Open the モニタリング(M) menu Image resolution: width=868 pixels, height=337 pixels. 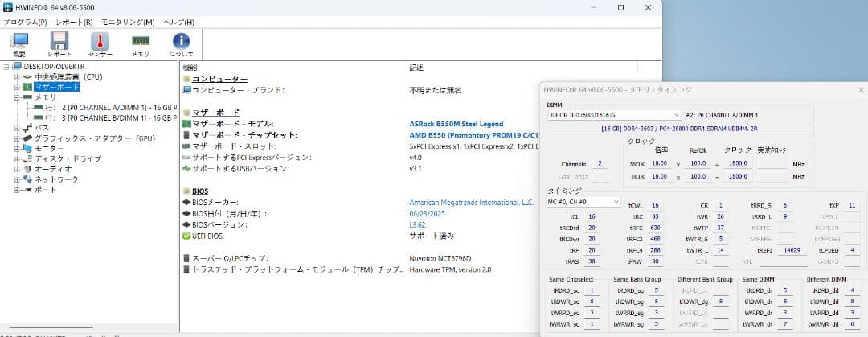(x=128, y=23)
